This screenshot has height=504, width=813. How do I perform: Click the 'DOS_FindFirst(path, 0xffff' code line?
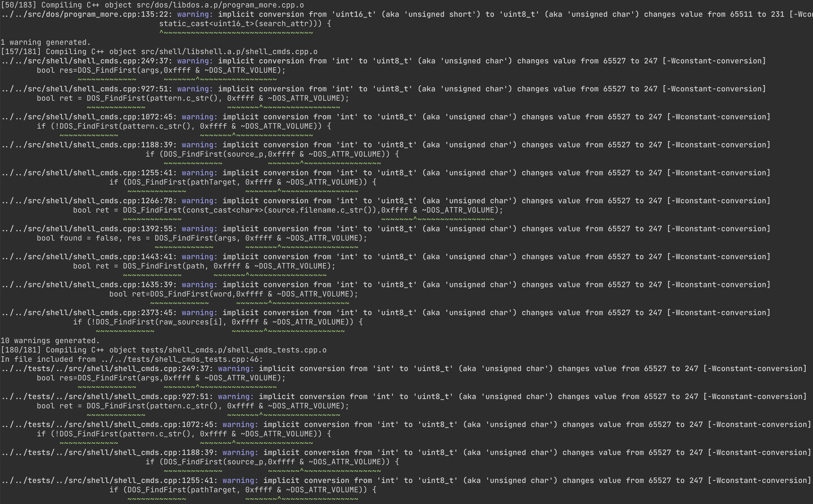tap(204, 266)
